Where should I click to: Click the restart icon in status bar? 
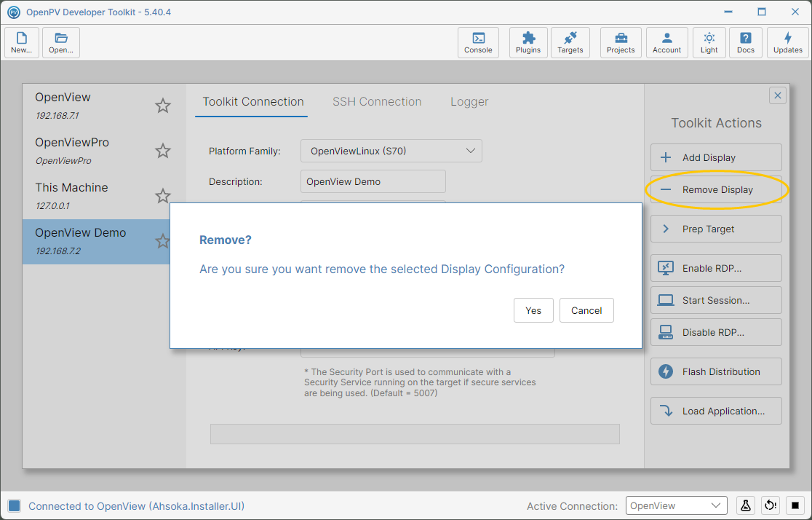770,505
